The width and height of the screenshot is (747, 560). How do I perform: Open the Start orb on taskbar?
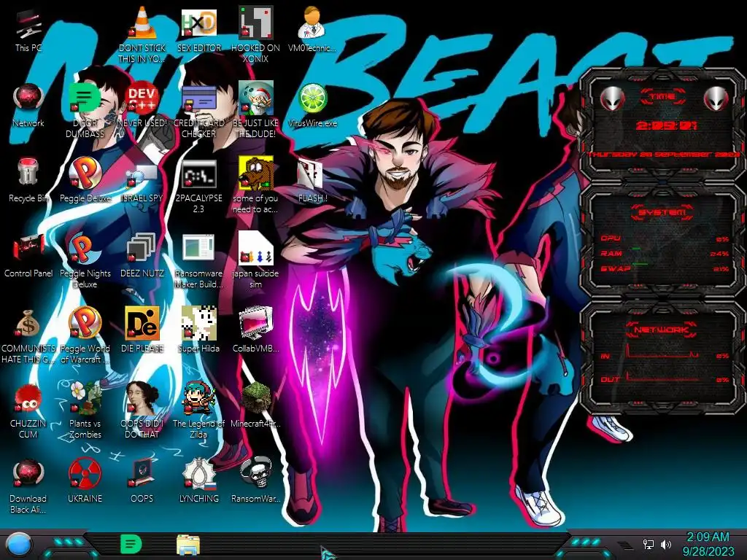pyautogui.click(x=20, y=544)
